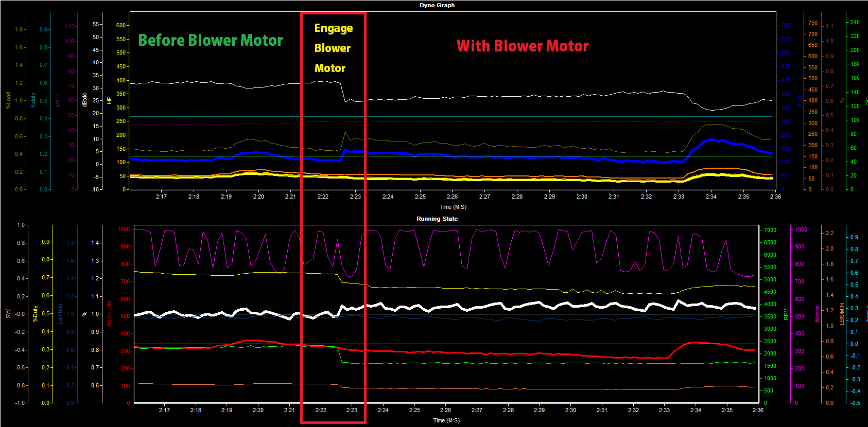Viewport: 868px width, 427px height.
Task: Click the 600 tick on HP axis
Action: point(121,25)
